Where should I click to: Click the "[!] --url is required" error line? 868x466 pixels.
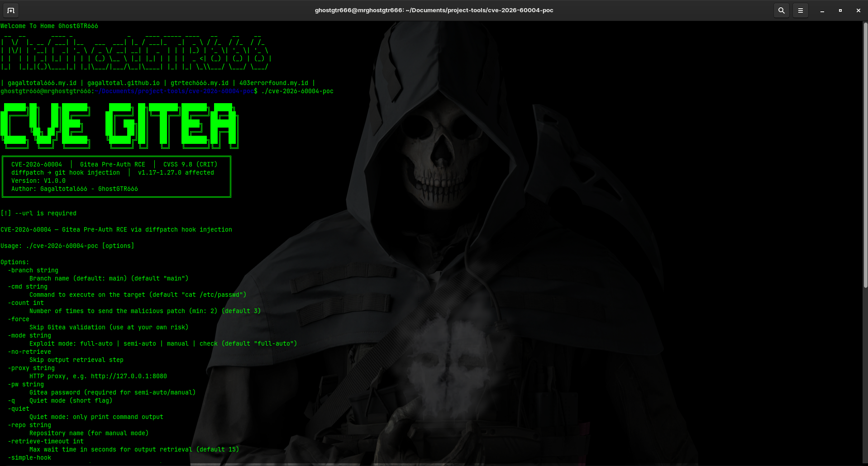(38, 214)
